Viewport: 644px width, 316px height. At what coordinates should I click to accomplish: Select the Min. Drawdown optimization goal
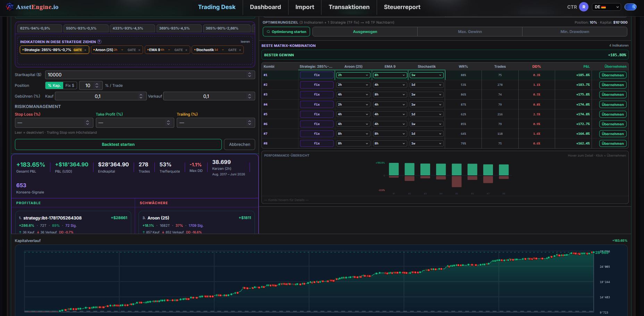(575, 32)
